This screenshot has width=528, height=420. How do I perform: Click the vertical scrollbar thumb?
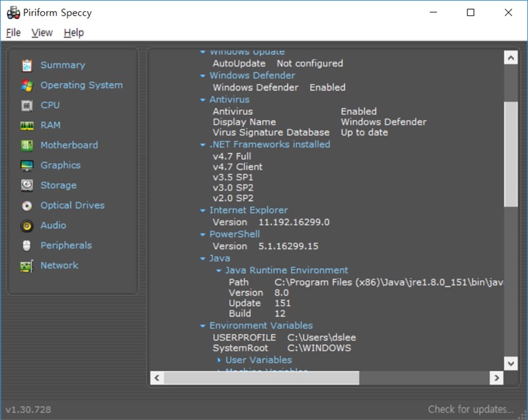pos(510,154)
